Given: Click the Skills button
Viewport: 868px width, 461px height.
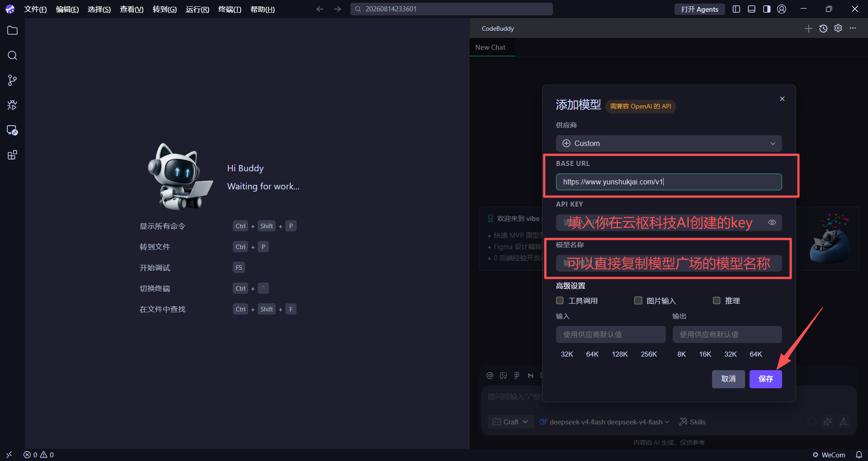Looking at the screenshot, I should [x=692, y=422].
